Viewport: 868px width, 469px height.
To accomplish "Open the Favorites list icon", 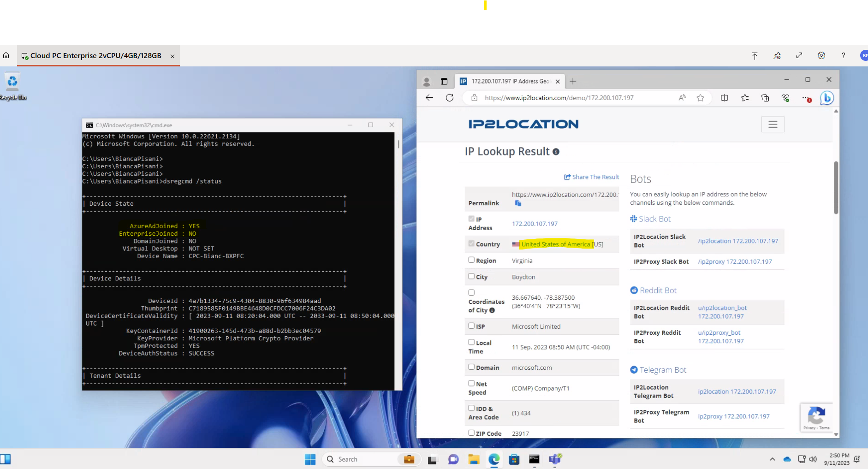I will 745,98.
